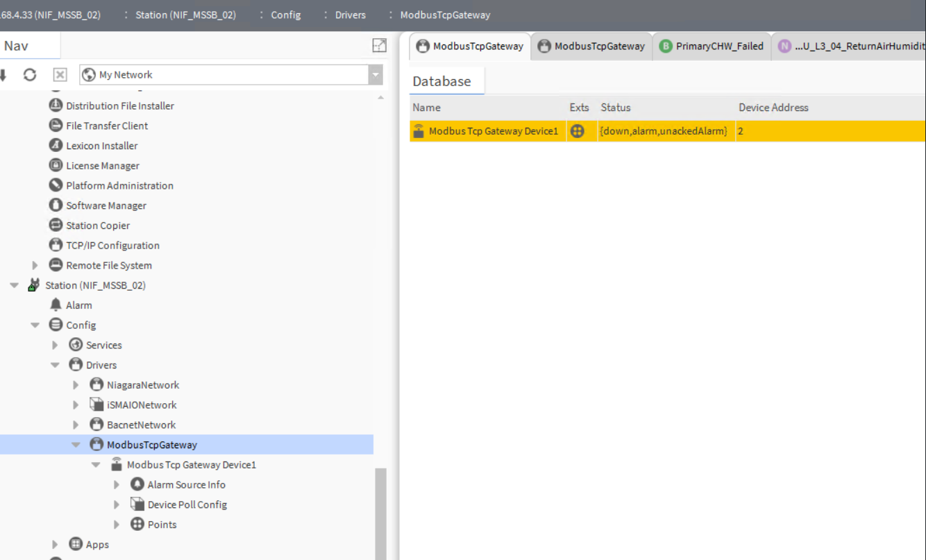This screenshot has width=926, height=560.
Task: Switch to the PrimaryCHW_Failed tab
Action: pos(712,46)
